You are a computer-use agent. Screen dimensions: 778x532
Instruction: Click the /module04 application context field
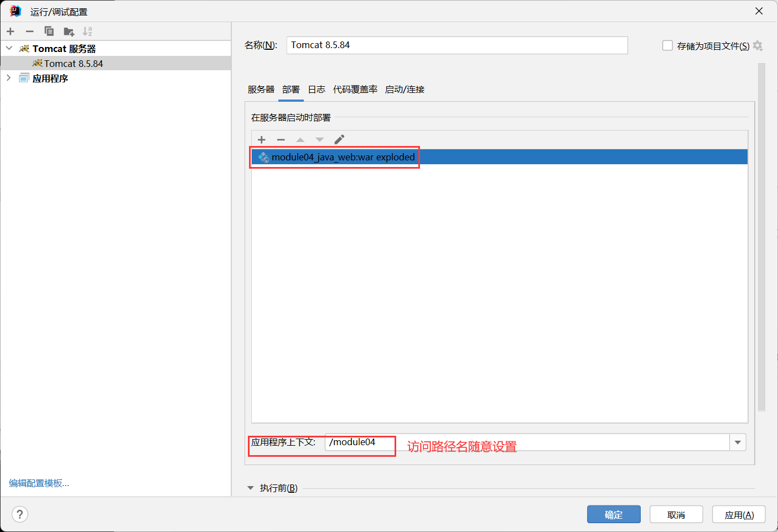527,442
